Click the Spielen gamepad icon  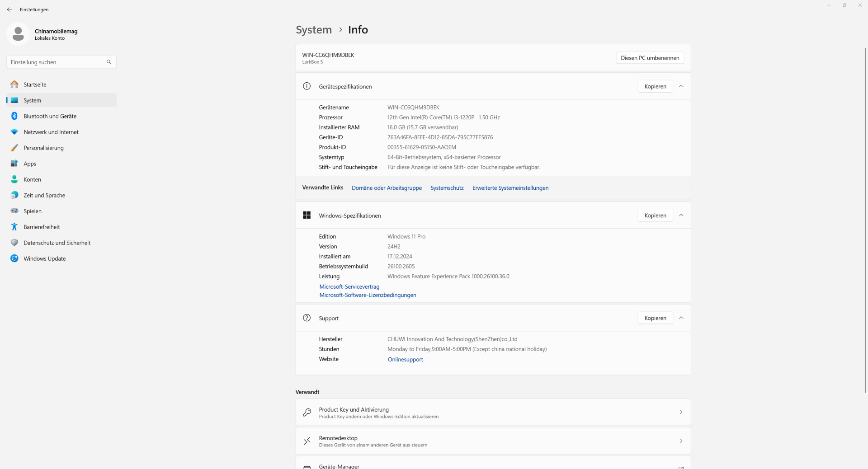pos(14,211)
